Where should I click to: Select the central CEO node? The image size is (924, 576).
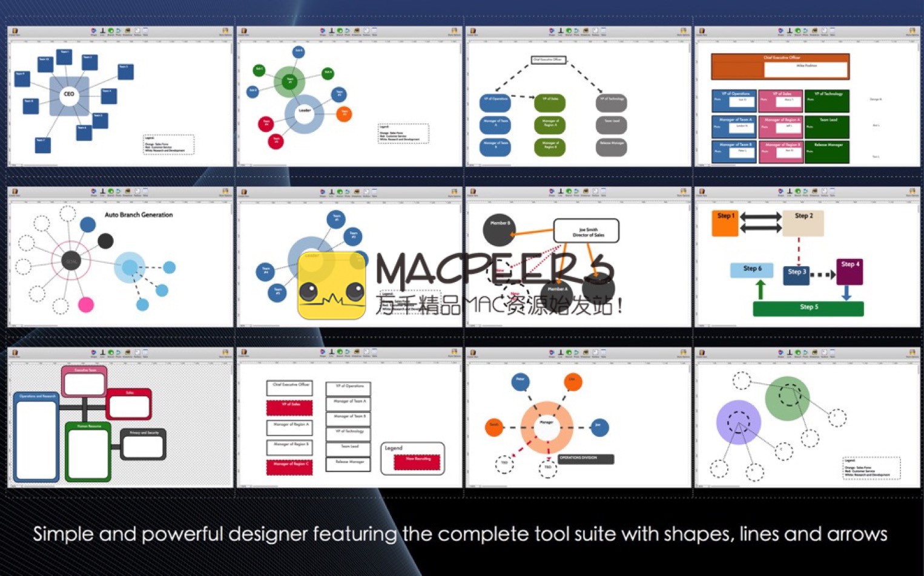tap(69, 95)
